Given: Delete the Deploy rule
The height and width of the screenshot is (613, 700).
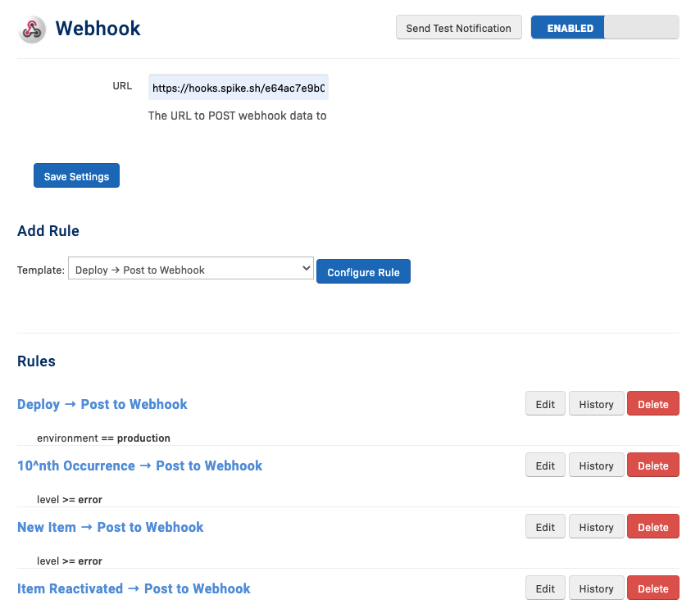Looking at the screenshot, I should click(x=652, y=404).
